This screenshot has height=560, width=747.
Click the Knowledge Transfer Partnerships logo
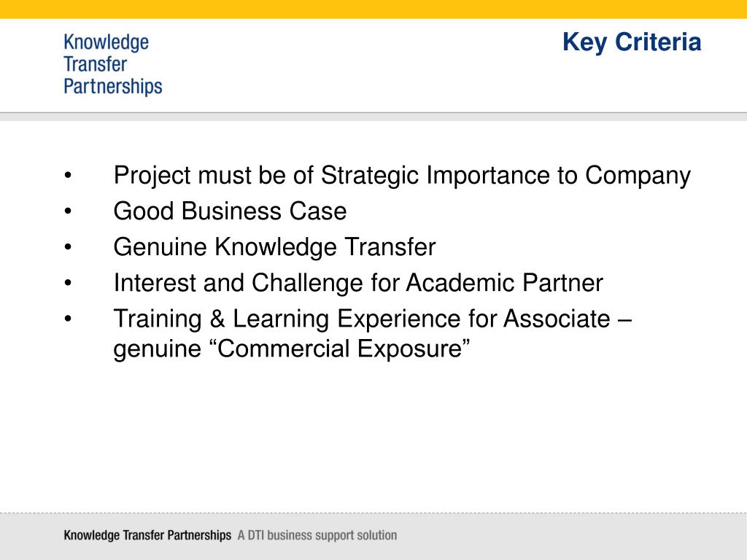point(113,64)
